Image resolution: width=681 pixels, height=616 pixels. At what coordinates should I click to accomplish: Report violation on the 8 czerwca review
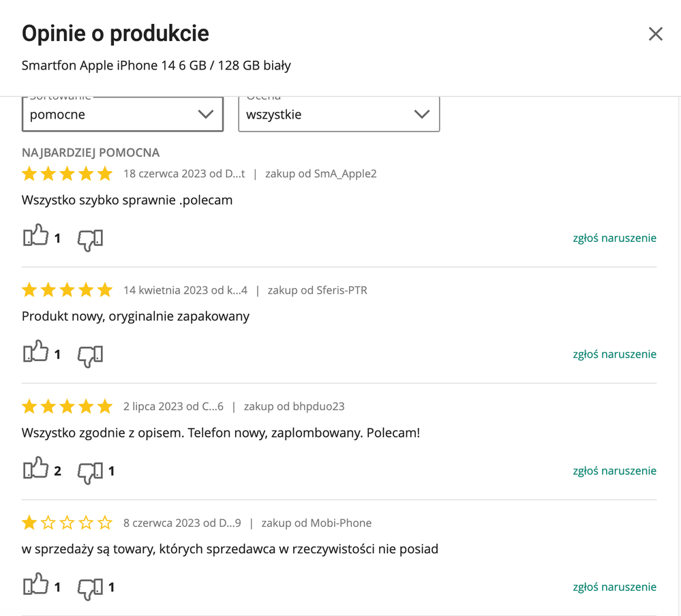(x=615, y=587)
